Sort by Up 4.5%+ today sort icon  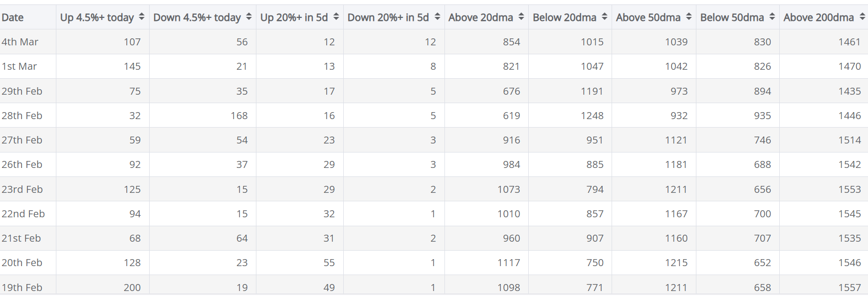point(142,17)
